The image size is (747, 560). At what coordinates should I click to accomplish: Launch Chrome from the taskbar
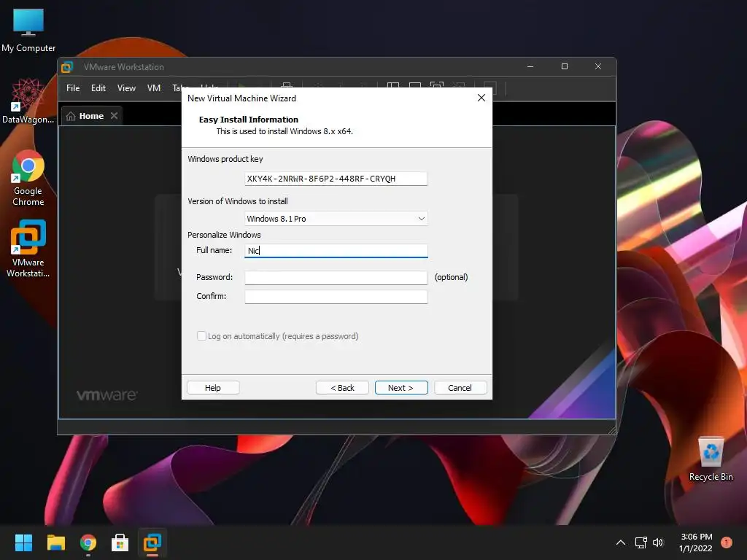coord(88,542)
